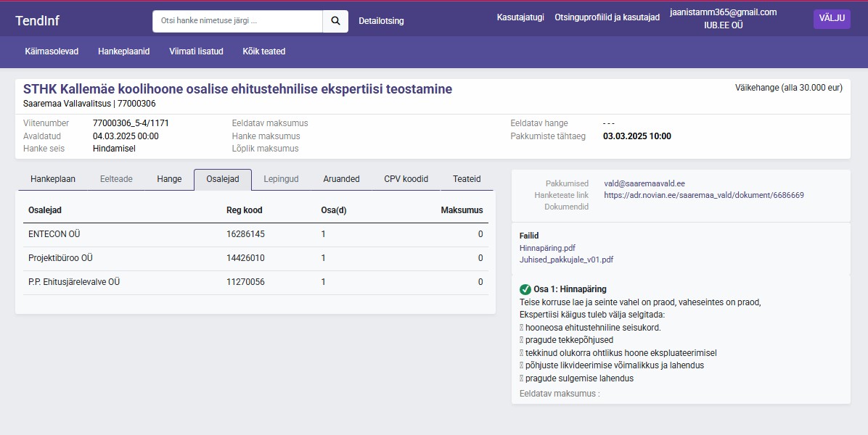Open the Hankeplaanid section
The height and width of the screenshot is (435, 868).
coord(123,51)
